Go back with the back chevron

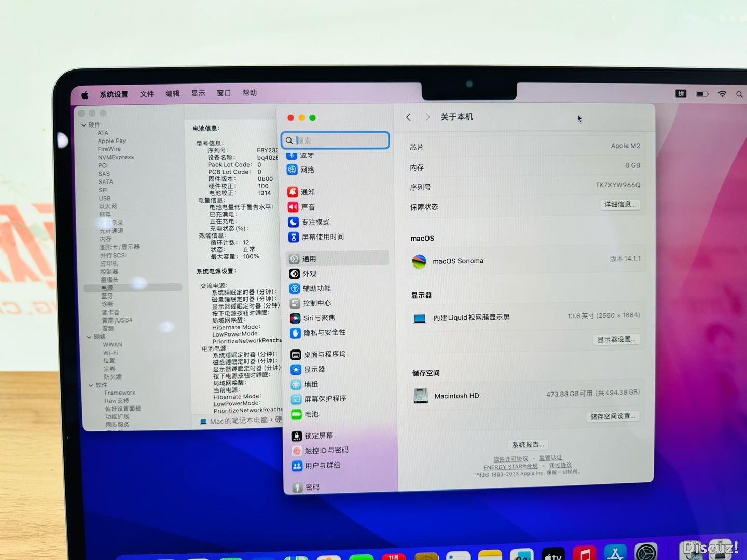[x=409, y=117]
